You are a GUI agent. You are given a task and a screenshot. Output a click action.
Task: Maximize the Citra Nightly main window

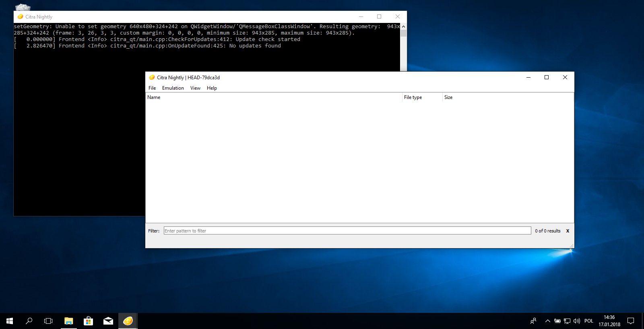pyautogui.click(x=547, y=77)
